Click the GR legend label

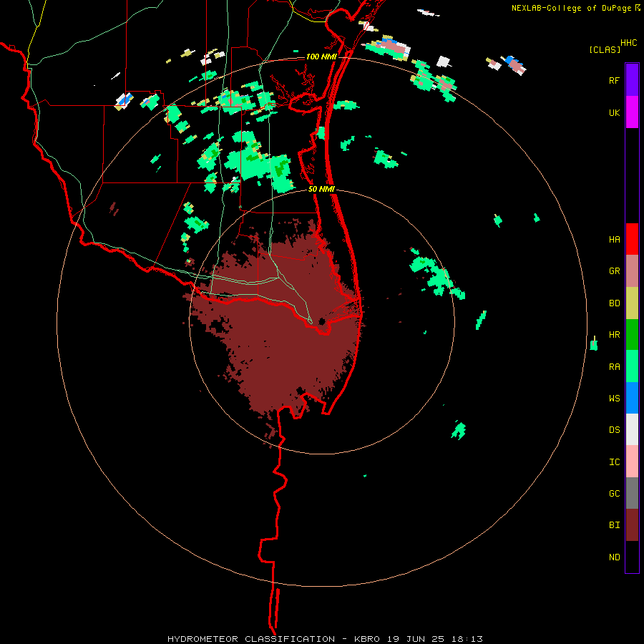614,271
